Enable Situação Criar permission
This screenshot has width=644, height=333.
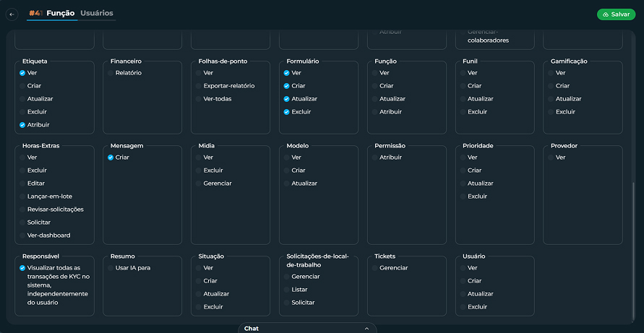[x=198, y=281]
